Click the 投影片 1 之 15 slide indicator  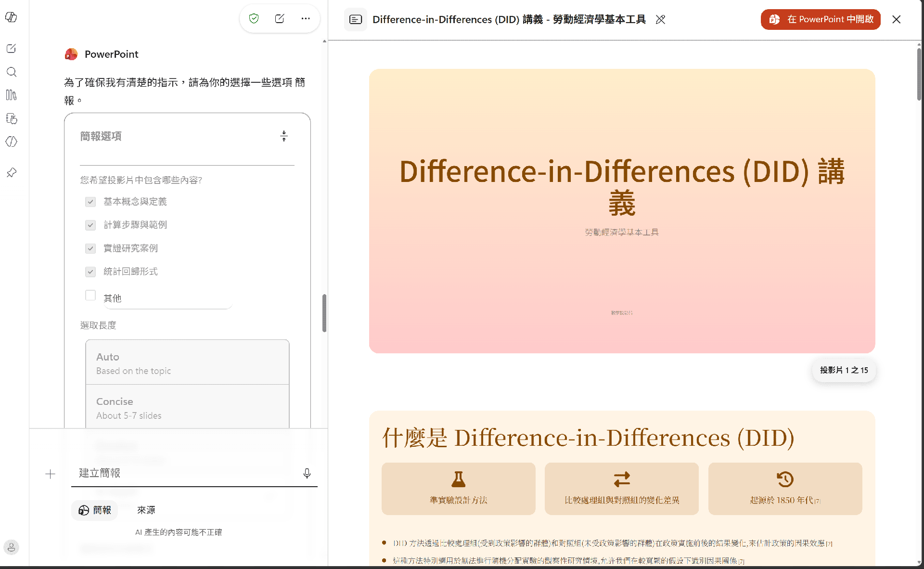[x=844, y=370]
